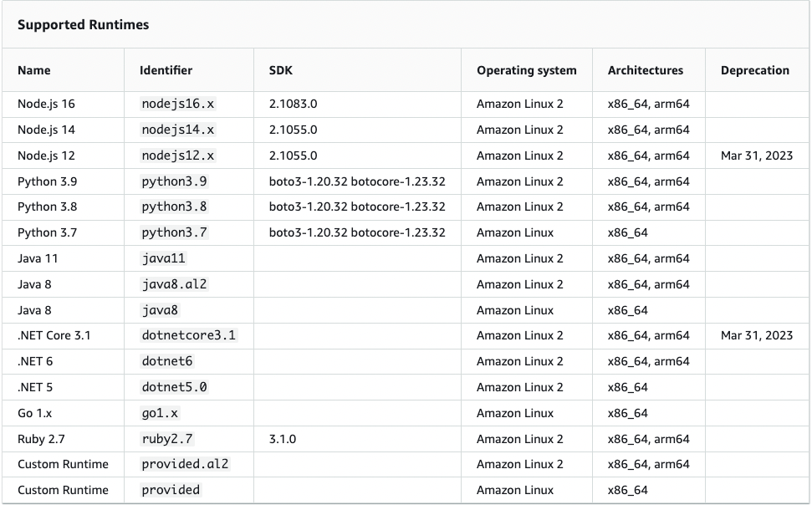Screen dimensions: 812x505
Task: Click the Operating system column header
Action: 526,70
